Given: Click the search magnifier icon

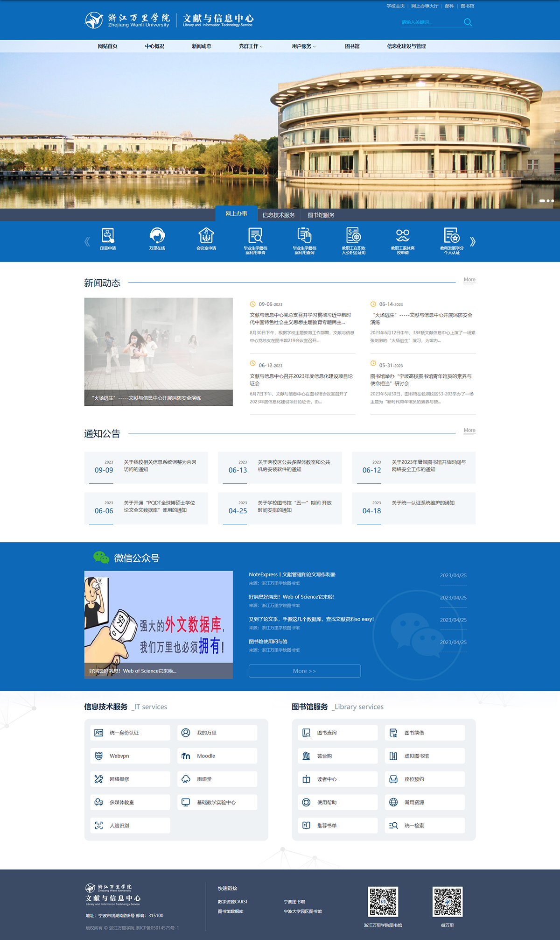Looking at the screenshot, I should coord(468,22).
